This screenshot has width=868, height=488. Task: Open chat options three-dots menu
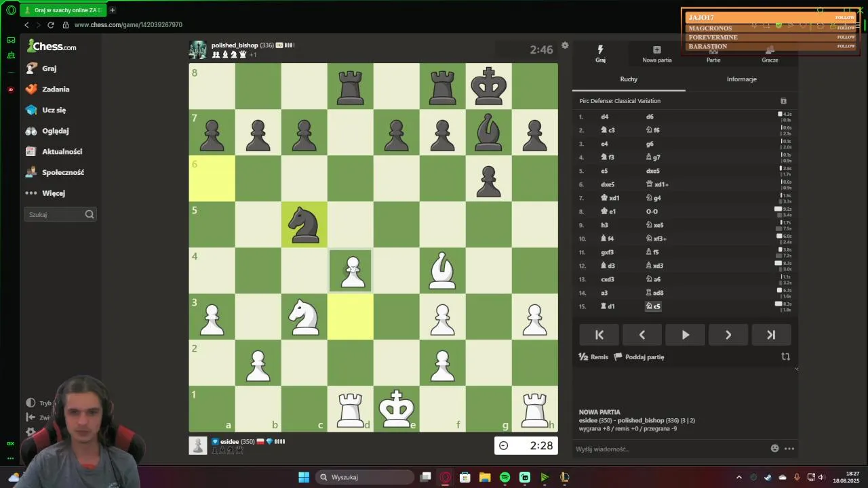click(x=789, y=449)
